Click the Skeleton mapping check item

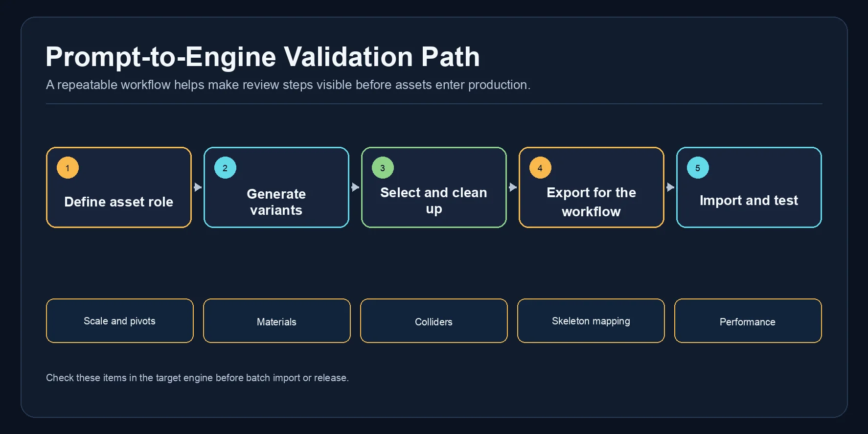[591, 321]
